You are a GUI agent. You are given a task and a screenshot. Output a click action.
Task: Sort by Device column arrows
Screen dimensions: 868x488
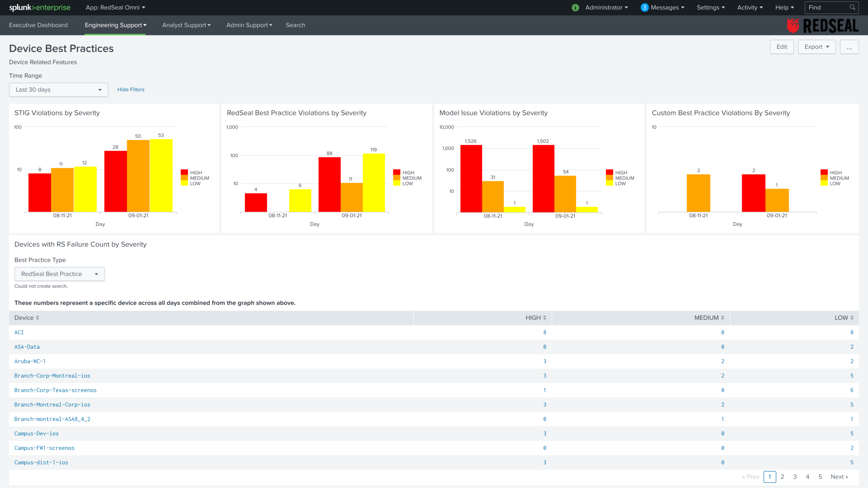pyautogui.click(x=38, y=318)
